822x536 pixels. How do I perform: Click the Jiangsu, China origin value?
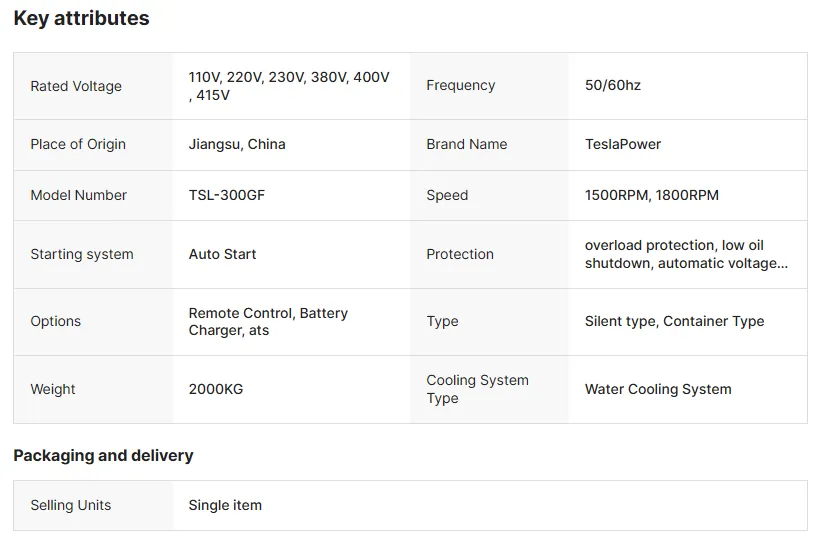[237, 144]
